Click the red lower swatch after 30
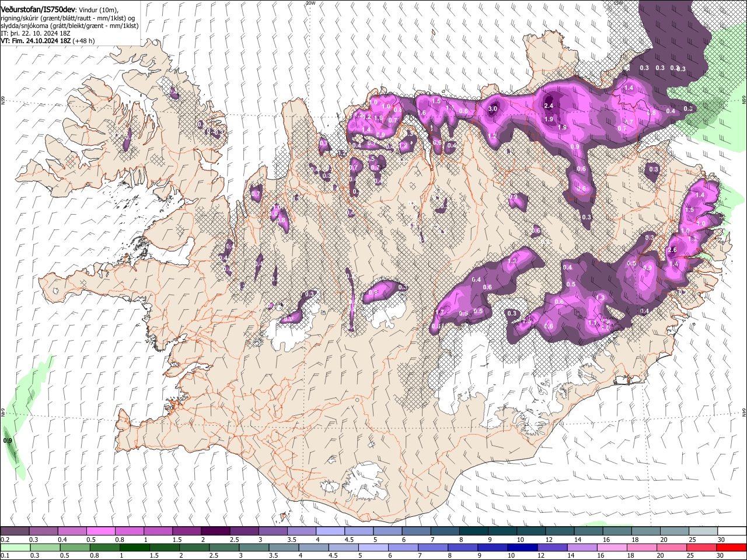 (731, 547)
